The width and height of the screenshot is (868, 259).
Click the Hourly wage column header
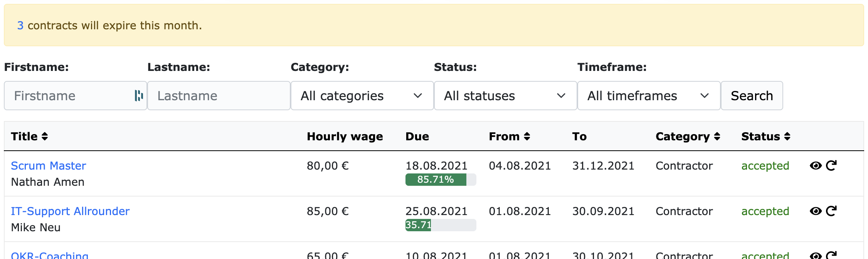344,136
